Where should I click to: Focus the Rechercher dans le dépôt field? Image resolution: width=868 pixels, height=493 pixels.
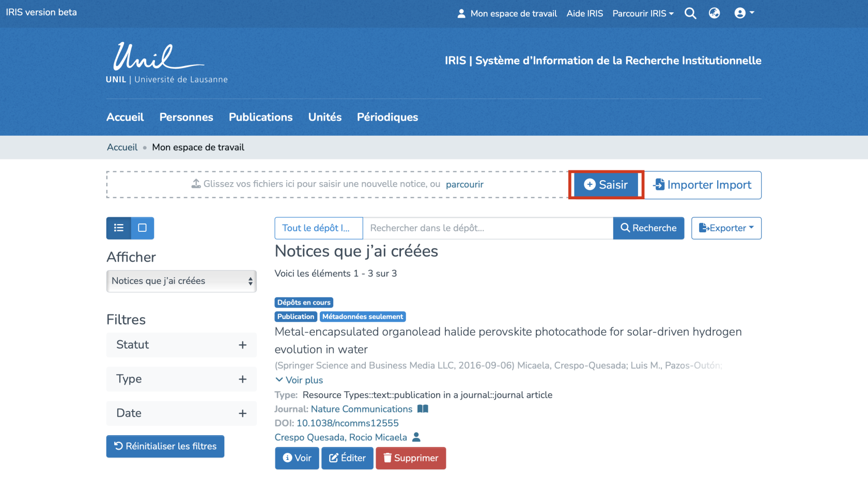coord(487,228)
